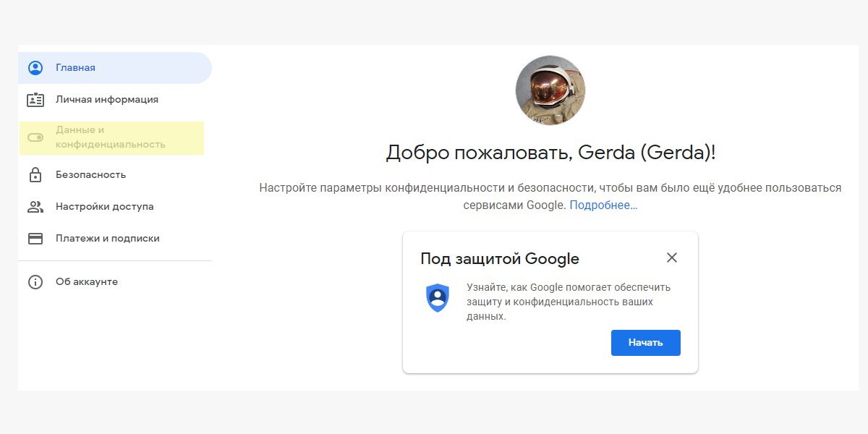The height and width of the screenshot is (434, 868).
Task: Click the astronaut profile picture
Action: point(550,90)
